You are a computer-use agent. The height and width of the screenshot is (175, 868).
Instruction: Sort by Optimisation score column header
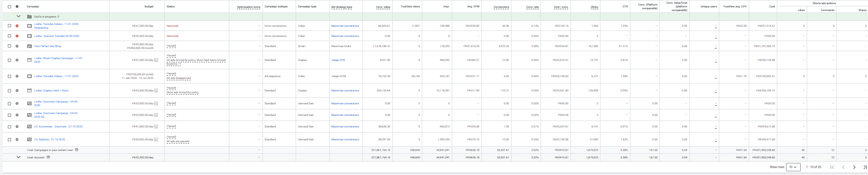[249, 7]
